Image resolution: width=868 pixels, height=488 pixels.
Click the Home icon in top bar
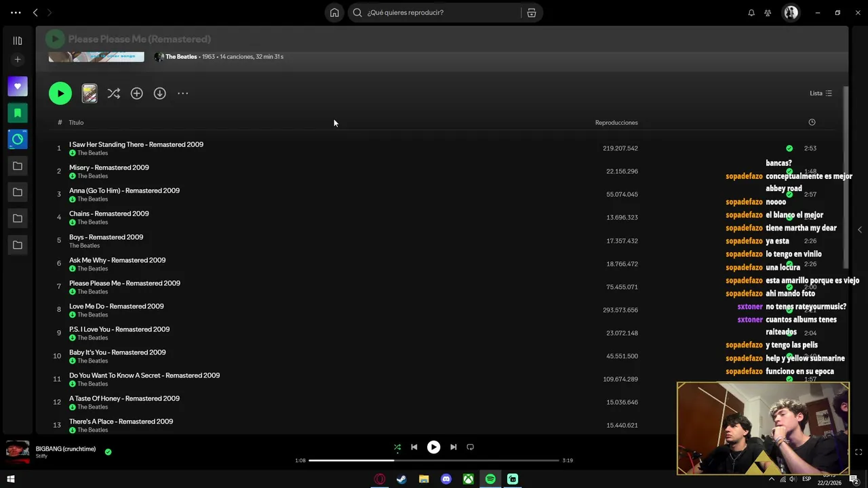click(334, 12)
